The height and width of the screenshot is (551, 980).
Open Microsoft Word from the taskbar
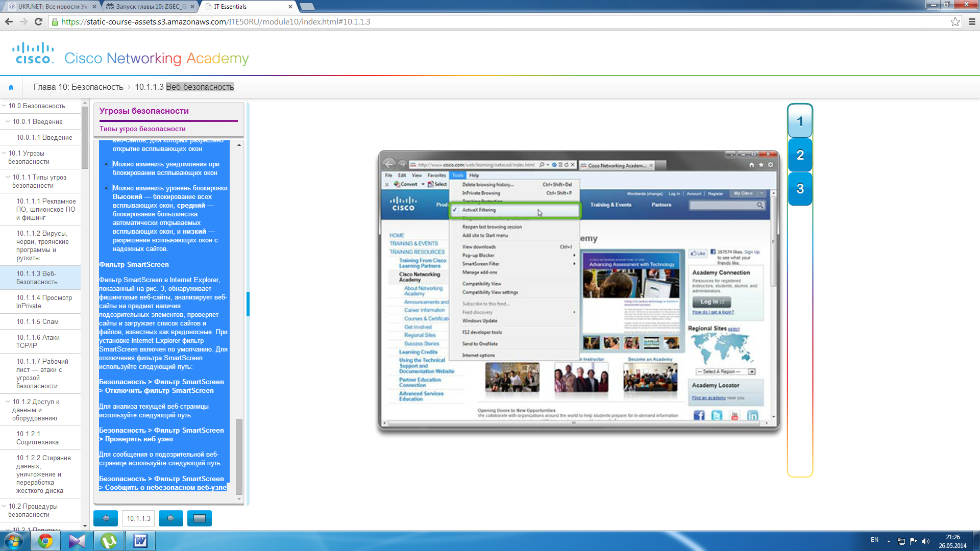point(140,541)
